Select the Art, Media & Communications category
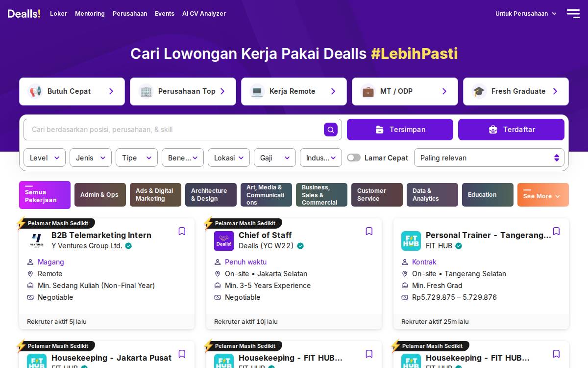The height and width of the screenshot is (368, 588). click(266, 195)
